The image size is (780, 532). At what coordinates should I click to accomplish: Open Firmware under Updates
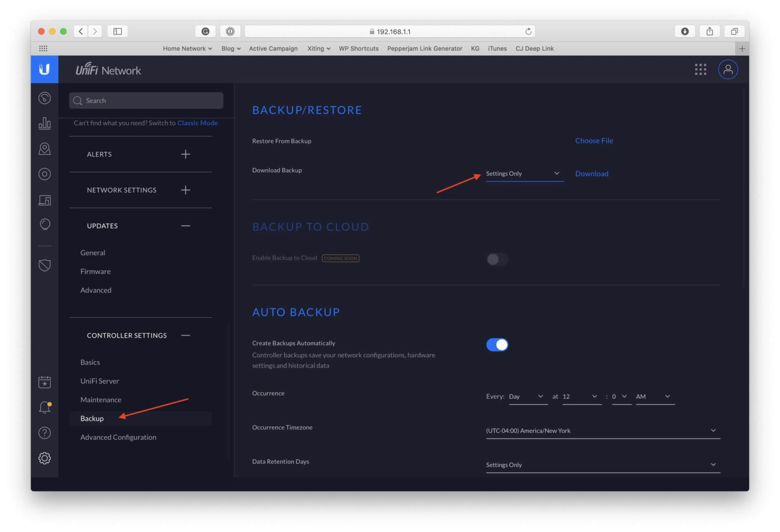click(x=95, y=271)
